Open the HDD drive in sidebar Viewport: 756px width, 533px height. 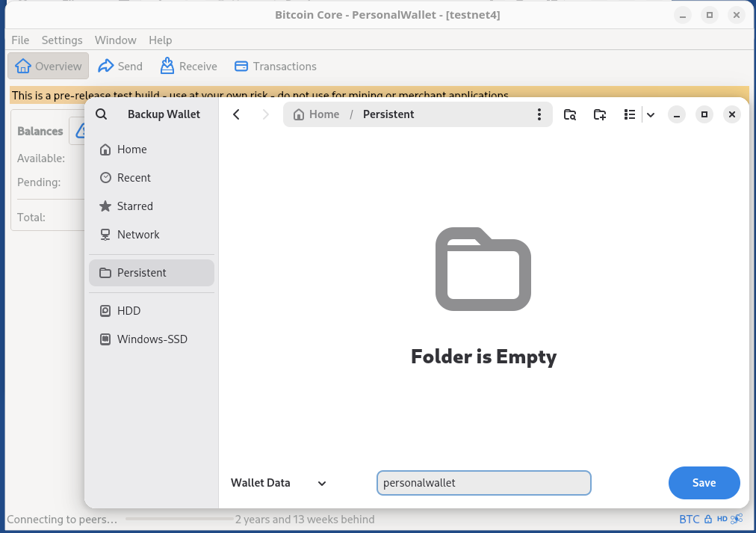(x=152, y=311)
